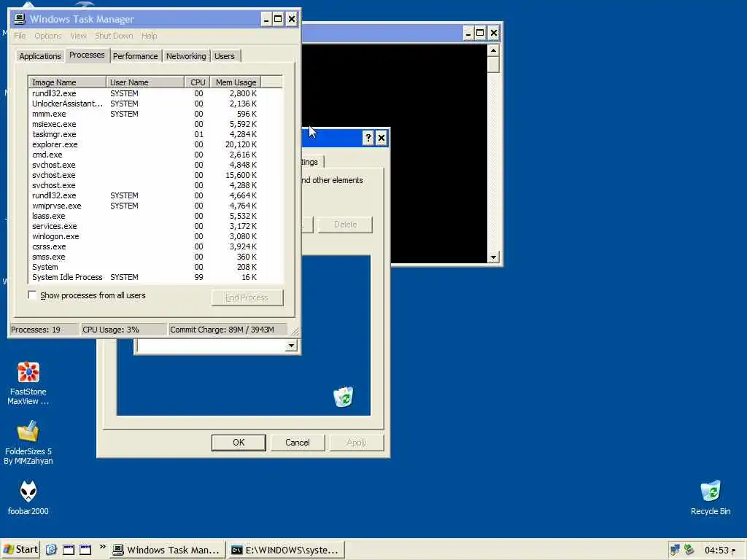Sort by User Name column header

point(145,82)
